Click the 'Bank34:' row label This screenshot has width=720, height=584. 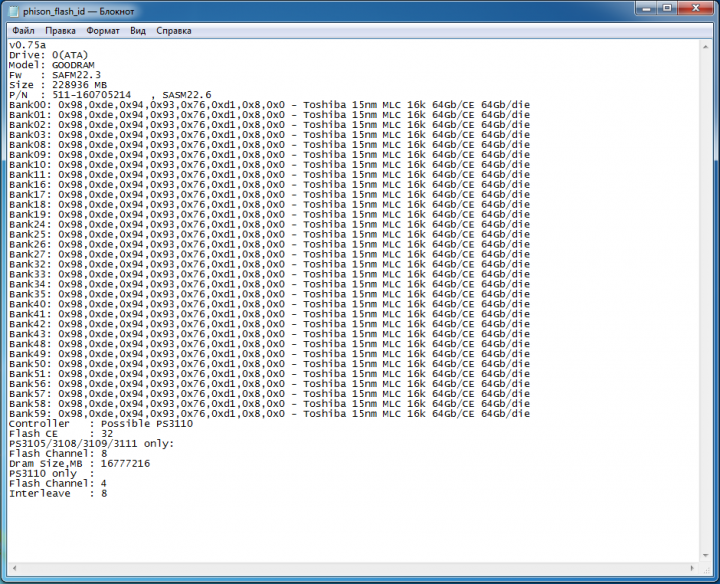pyautogui.click(x=30, y=284)
